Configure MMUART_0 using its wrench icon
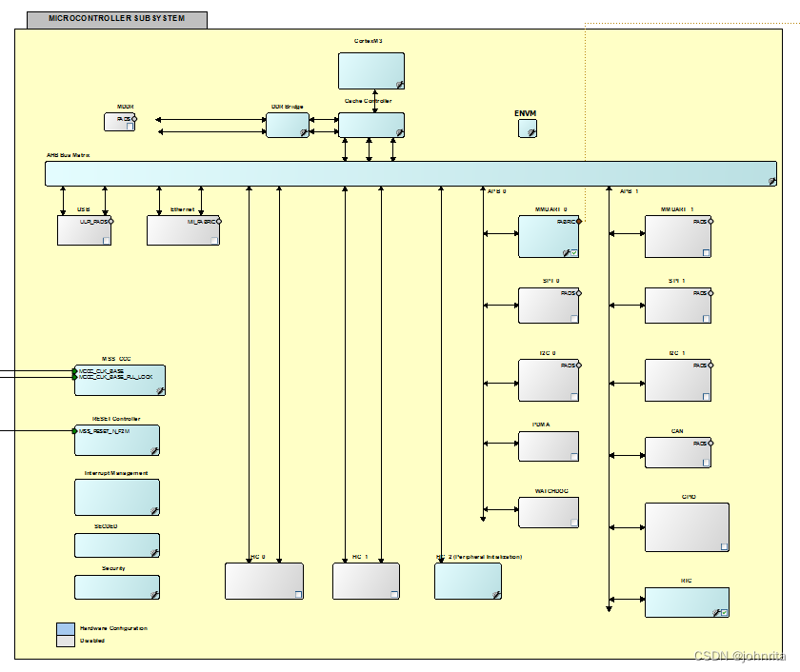The image size is (800, 672). 566,253
